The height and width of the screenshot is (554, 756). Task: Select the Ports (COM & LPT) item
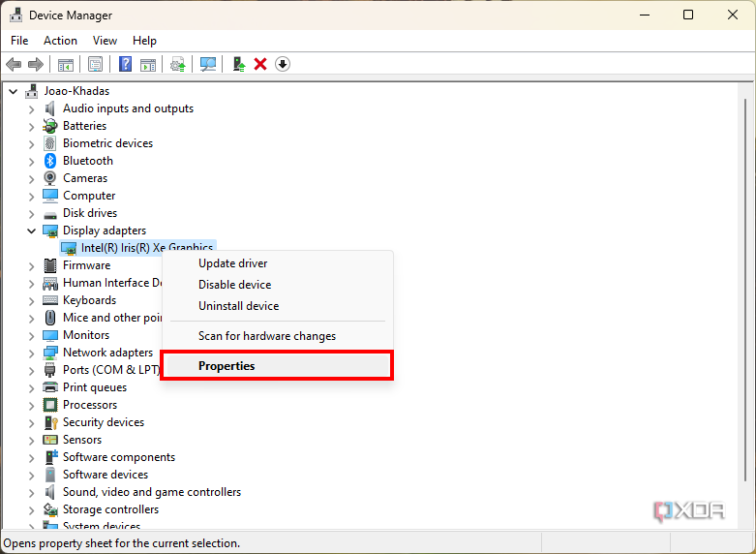tap(111, 370)
